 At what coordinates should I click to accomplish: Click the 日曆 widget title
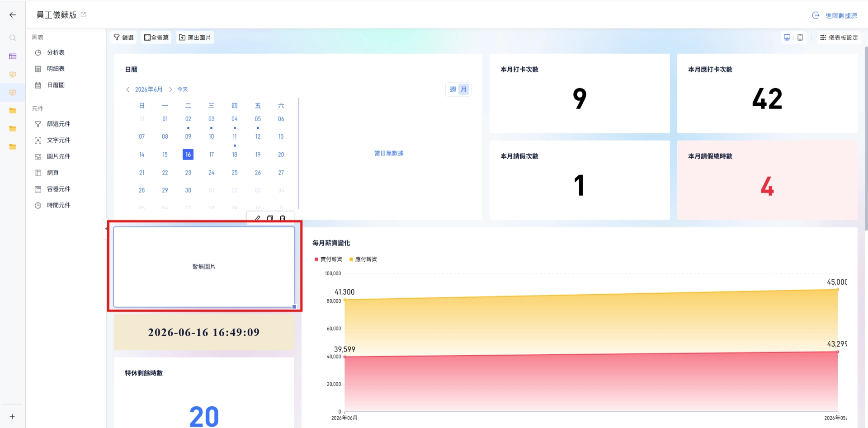131,70
